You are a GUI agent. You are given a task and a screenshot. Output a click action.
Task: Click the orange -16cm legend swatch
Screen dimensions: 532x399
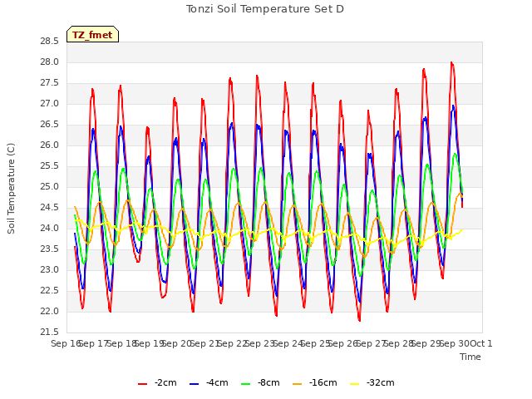click(297, 384)
